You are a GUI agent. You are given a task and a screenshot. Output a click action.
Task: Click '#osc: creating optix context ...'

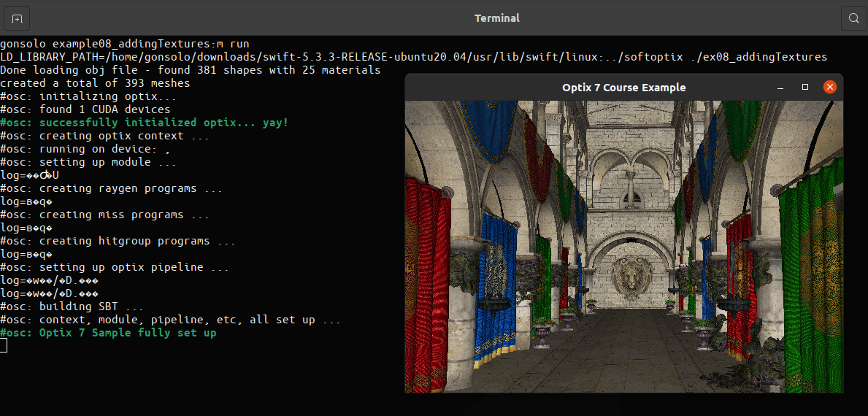pos(104,136)
